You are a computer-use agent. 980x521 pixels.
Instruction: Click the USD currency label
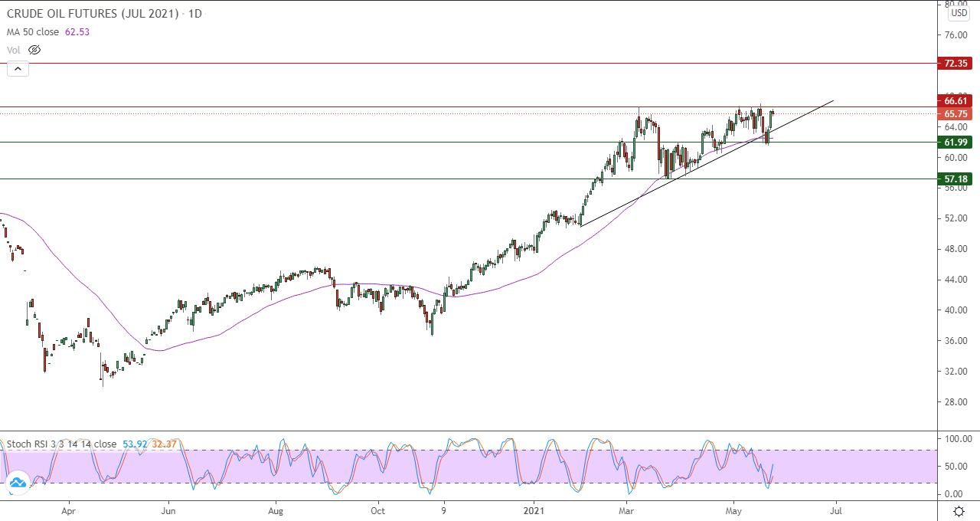tap(958, 13)
